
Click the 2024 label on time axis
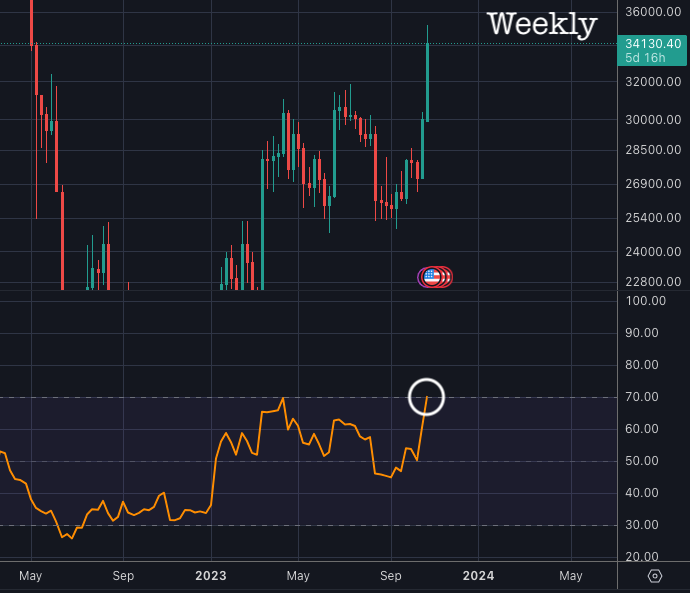[x=478, y=576]
